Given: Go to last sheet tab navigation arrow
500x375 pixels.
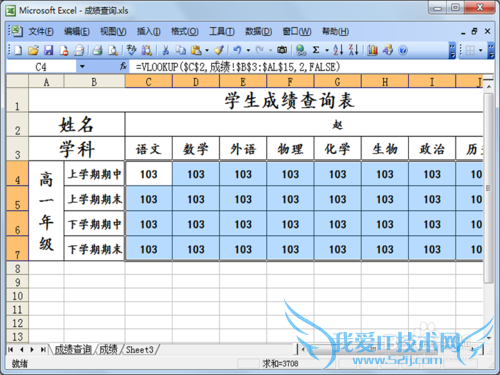Looking at the screenshot, I should [43, 349].
